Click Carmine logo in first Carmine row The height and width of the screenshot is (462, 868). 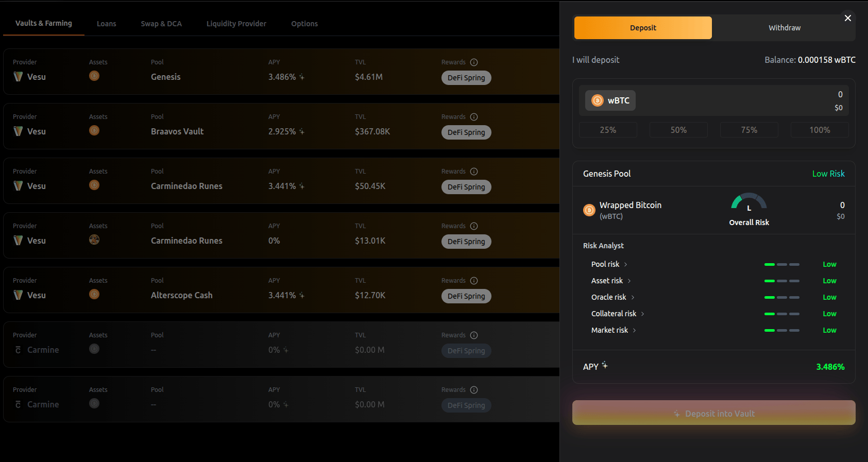click(18, 350)
